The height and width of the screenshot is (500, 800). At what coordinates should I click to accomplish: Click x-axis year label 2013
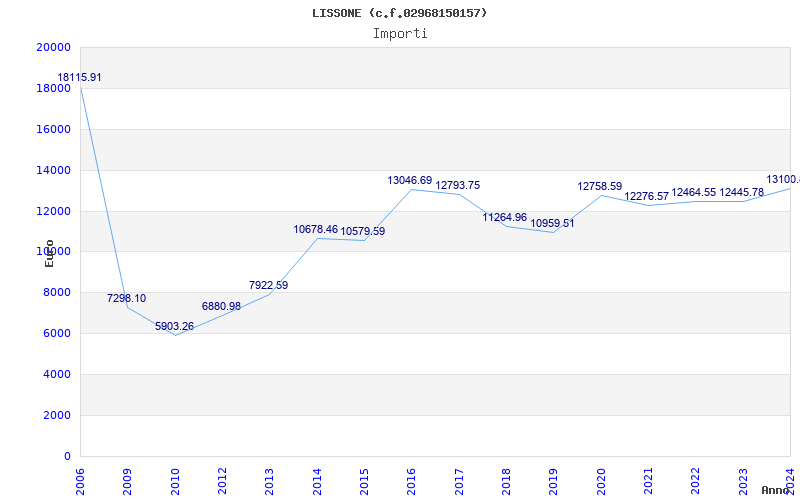tap(269, 481)
